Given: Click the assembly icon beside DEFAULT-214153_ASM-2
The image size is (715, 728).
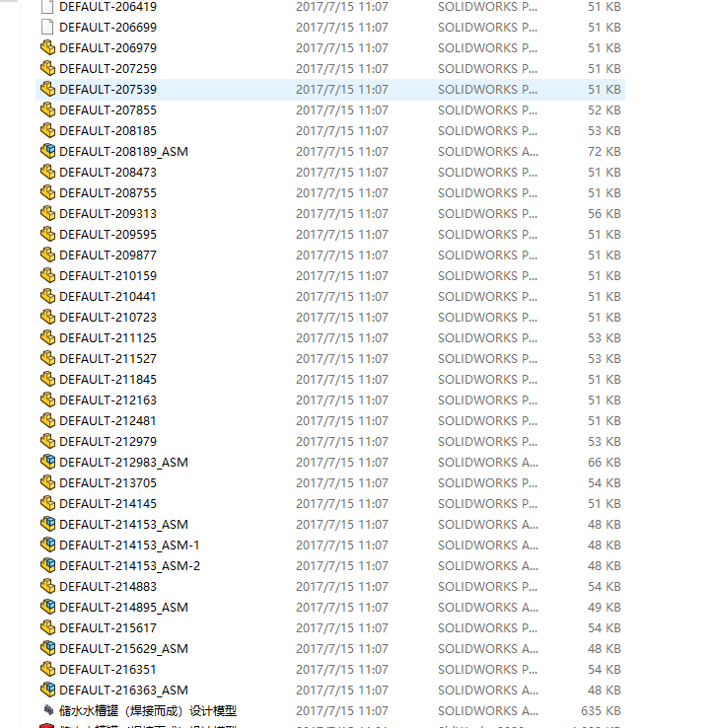Looking at the screenshot, I should [x=47, y=565].
